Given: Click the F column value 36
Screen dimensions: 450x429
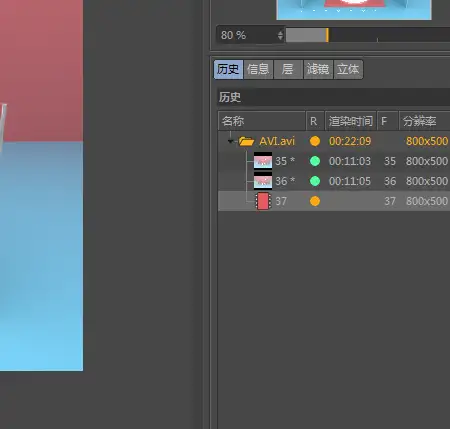Looking at the screenshot, I should coord(390,181).
